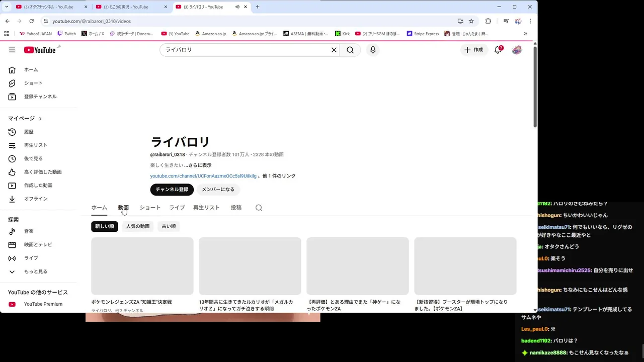Screen dimensions: 644x362
Task: Open the 他 1 件のリンク link
Action: click(279, 176)
